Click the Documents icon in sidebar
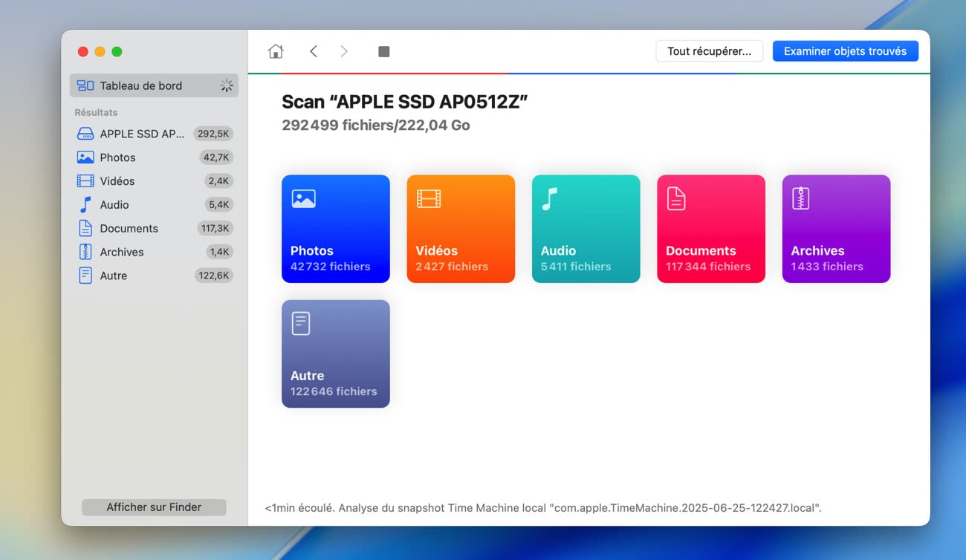The height and width of the screenshot is (560, 966). (x=85, y=228)
